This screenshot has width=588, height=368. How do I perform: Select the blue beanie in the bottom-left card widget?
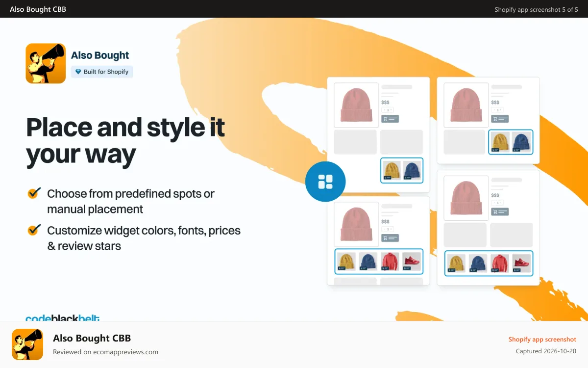[x=368, y=262]
